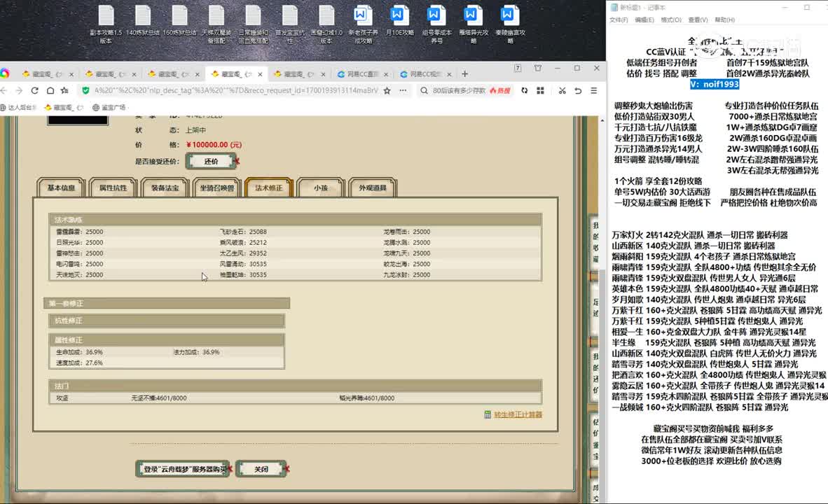Click the scissors screenshot tool
Image resolution: width=828 pixels, height=504 pixels.
[563, 91]
